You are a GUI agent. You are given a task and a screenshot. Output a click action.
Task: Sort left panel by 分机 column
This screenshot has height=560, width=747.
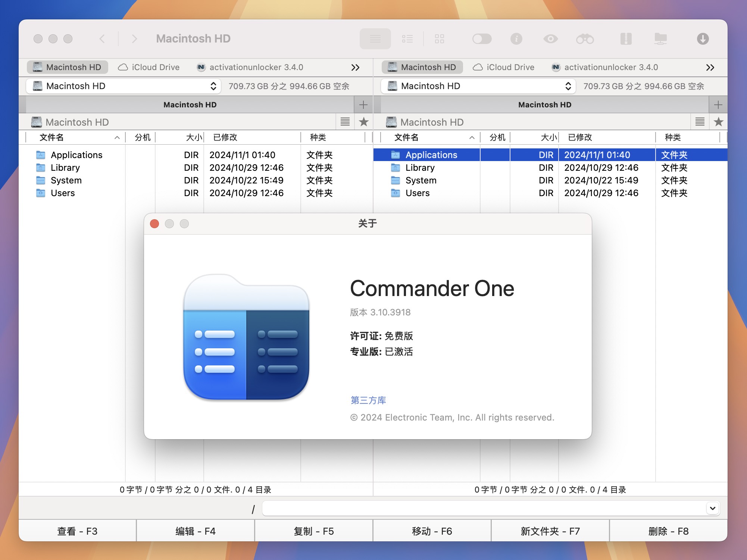pos(140,138)
